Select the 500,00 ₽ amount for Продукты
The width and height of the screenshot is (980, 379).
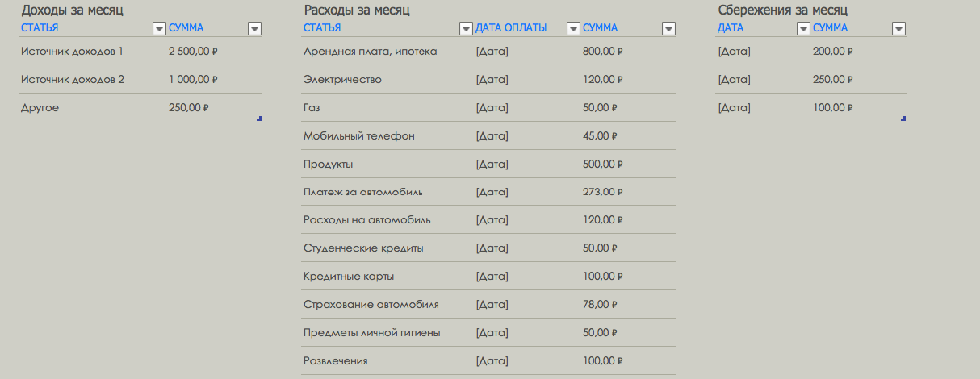pyautogui.click(x=602, y=165)
